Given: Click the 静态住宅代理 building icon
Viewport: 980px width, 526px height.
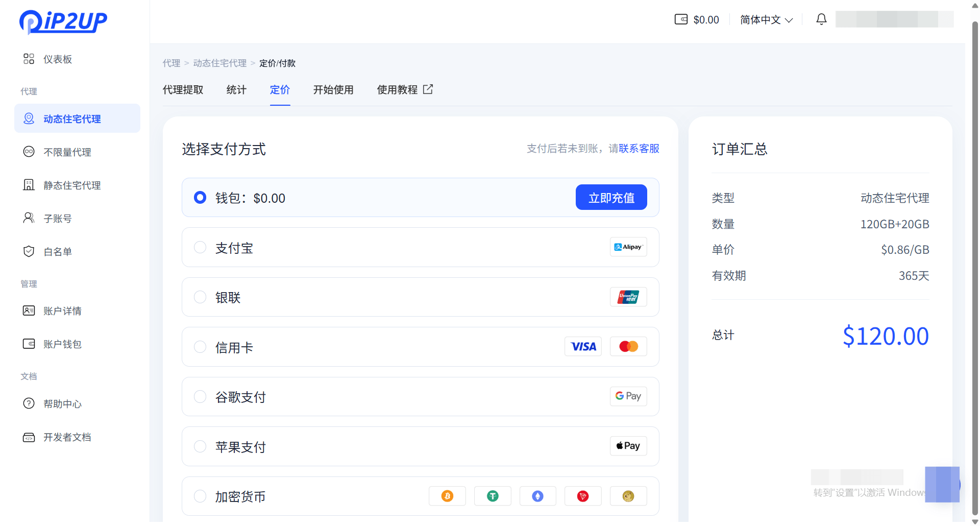Looking at the screenshot, I should coord(29,185).
